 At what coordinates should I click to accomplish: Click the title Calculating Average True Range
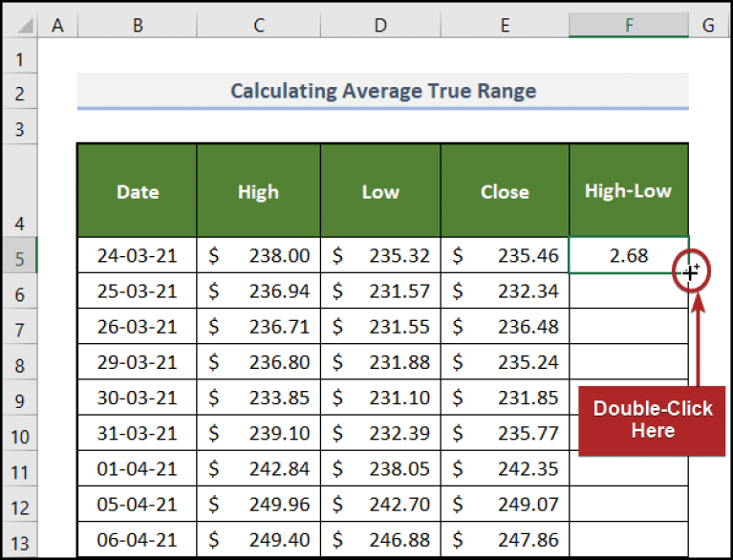[383, 91]
